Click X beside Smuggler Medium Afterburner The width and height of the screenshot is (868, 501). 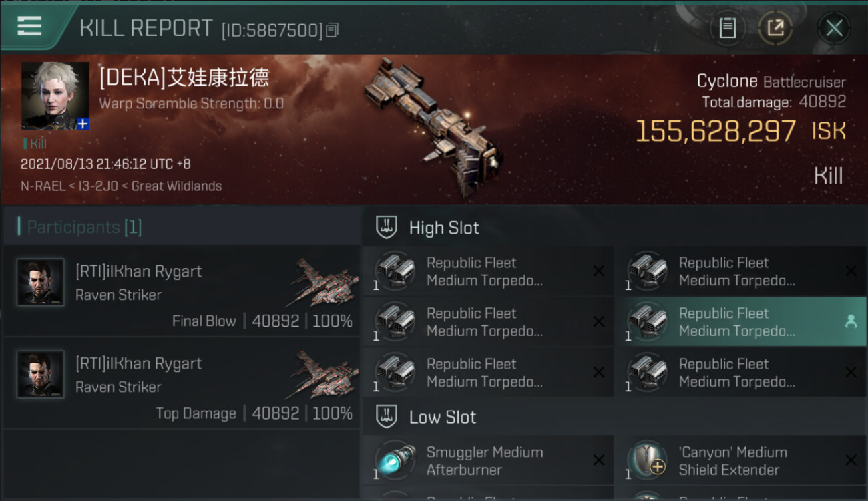[599, 460]
